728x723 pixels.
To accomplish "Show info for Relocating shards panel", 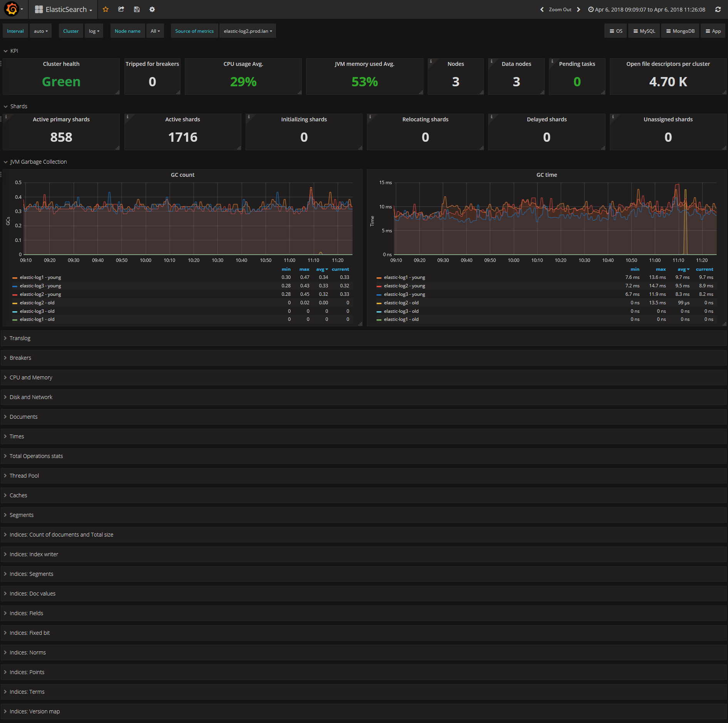I will click(370, 116).
